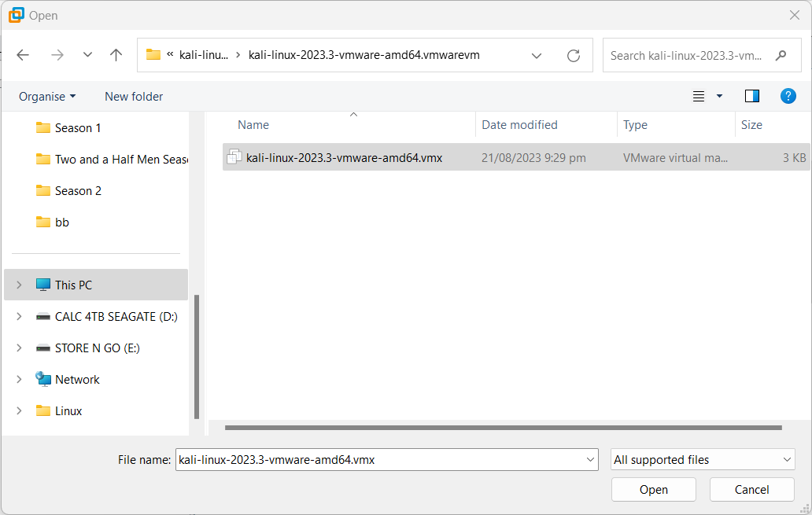Viewport: 812px width, 515px height.
Task: Open the address bar previous locations dropdown
Action: [x=537, y=55]
